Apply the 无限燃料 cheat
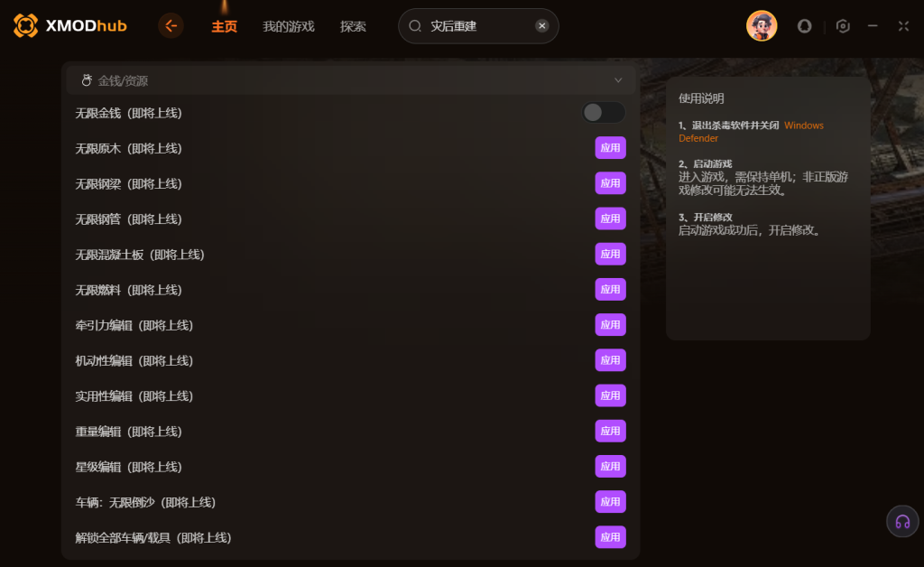 [x=610, y=290]
